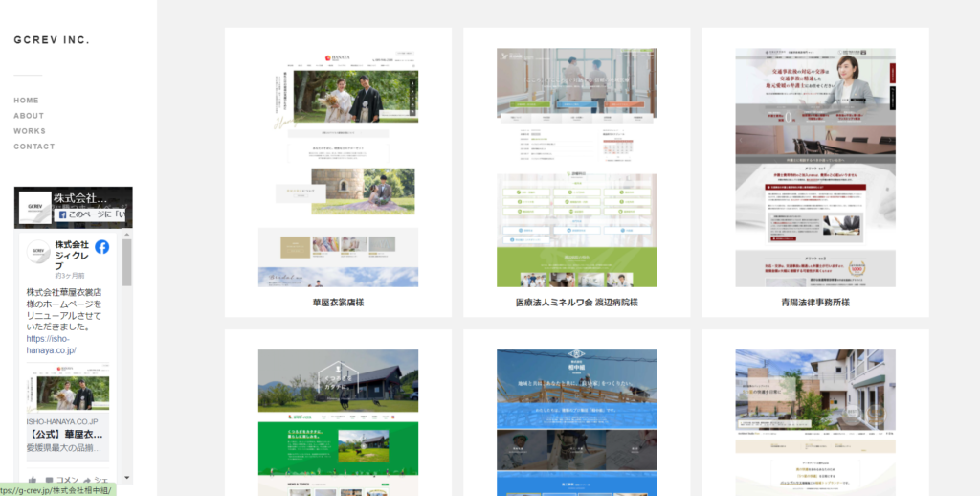The image size is (980, 496).
Task: Open the 青陽法律事務所様 portfolio thumbnail
Action: pos(814,166)
